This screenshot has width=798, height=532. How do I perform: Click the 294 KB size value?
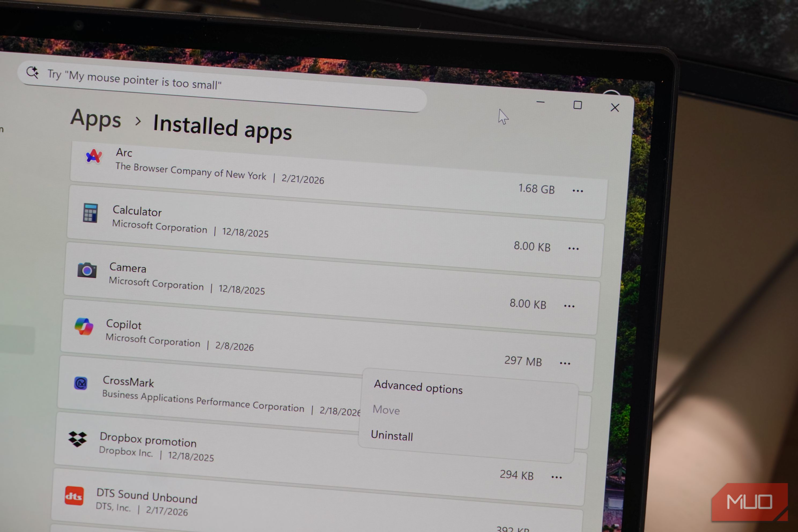coord(516,475)
